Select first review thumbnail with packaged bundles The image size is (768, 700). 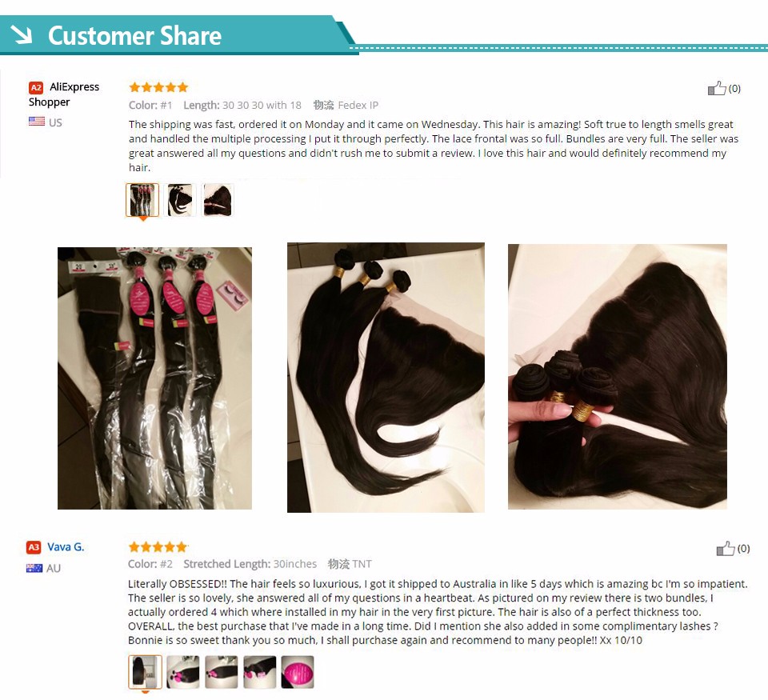[142, 200]
